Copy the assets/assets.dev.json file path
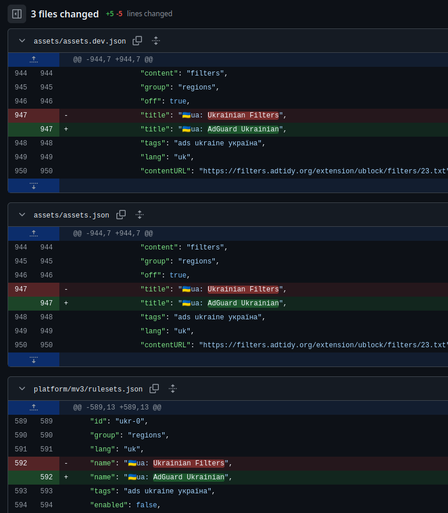The height and width of the screenshot is (513, 448). 137,41
